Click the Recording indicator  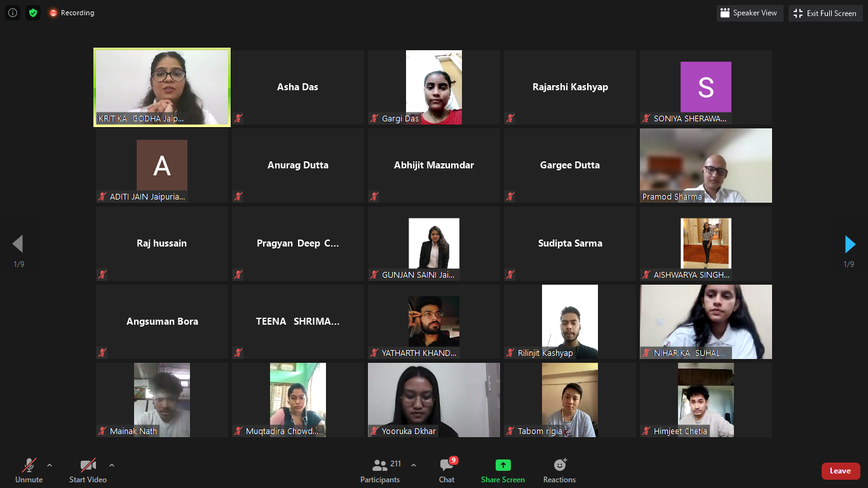click(72, 13)
